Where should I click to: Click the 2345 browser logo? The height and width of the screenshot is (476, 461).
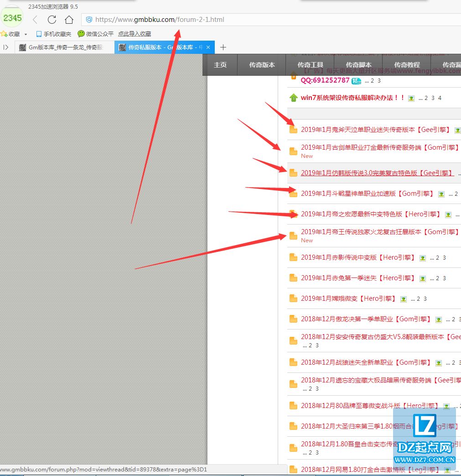12,18
